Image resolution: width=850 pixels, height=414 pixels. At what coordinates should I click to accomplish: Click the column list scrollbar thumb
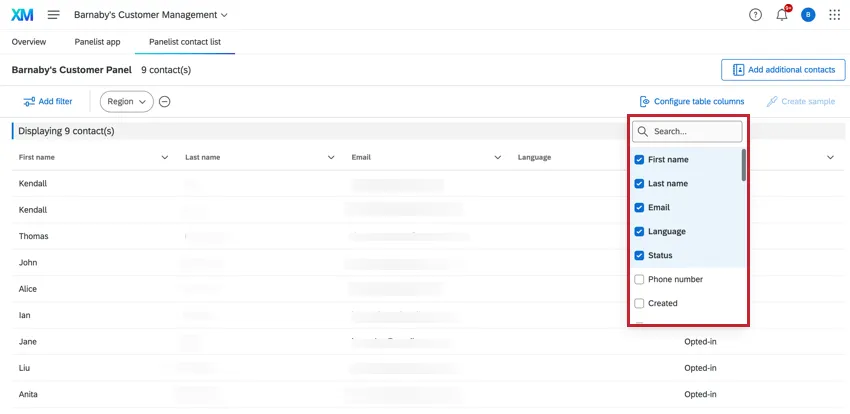click(744, 165)
